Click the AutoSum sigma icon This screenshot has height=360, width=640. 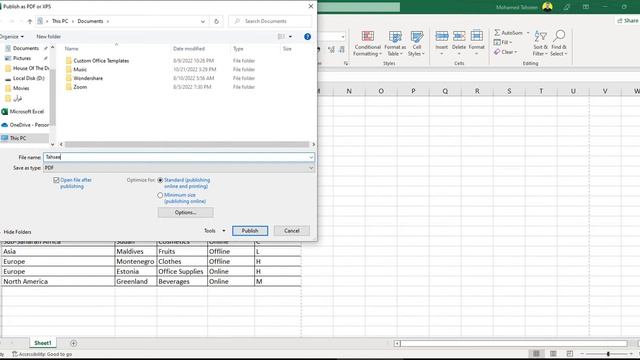(x=497, y=32)
